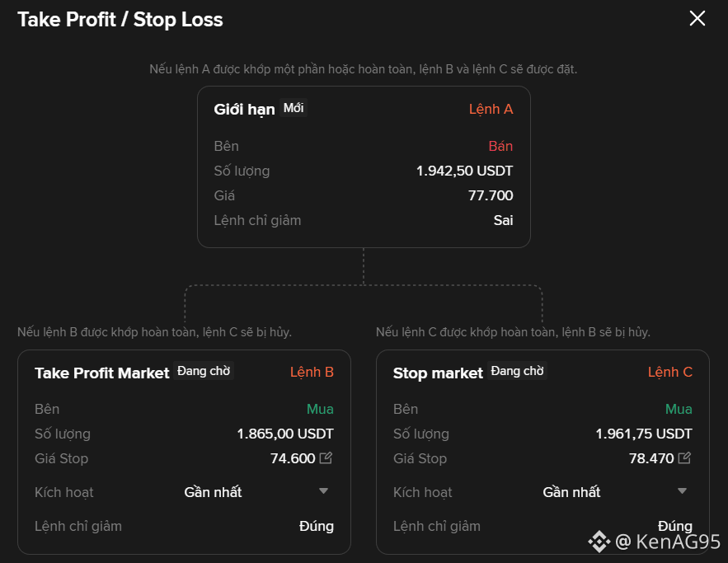Select the Gần nhất trigger in Take Profit
728x563 pixels.
[213, 492]
